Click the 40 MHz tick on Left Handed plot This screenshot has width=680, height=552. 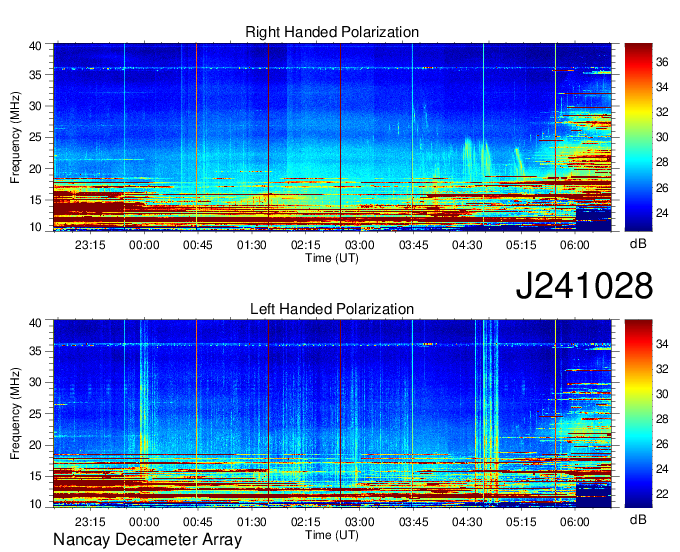click(x=35, y=323)
